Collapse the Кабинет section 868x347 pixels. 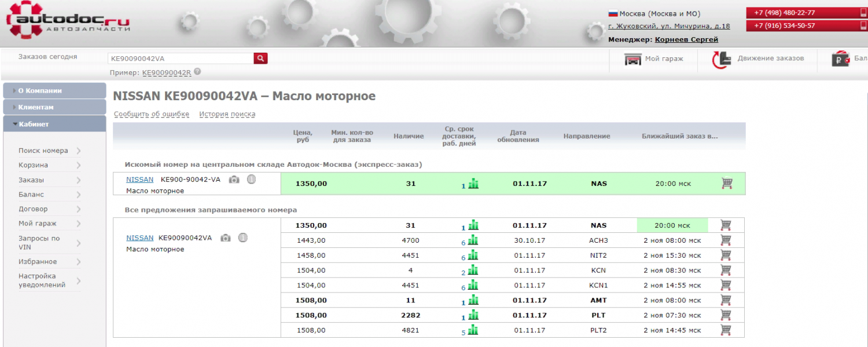pos(54,124)
